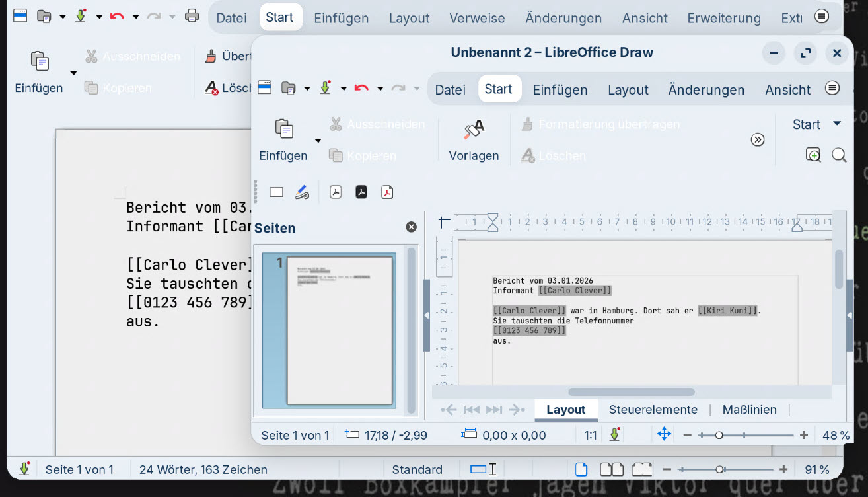Switch to the Steuerelemente layer tab
868x497 pixels.
pyautogui.click(x=653, y=410)
